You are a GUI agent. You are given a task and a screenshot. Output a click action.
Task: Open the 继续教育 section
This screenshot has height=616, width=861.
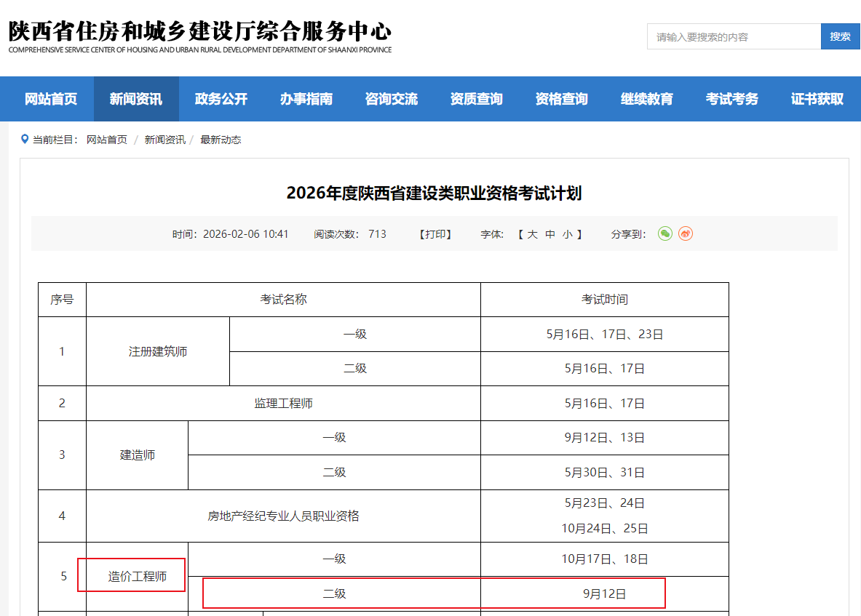(647, 98)
